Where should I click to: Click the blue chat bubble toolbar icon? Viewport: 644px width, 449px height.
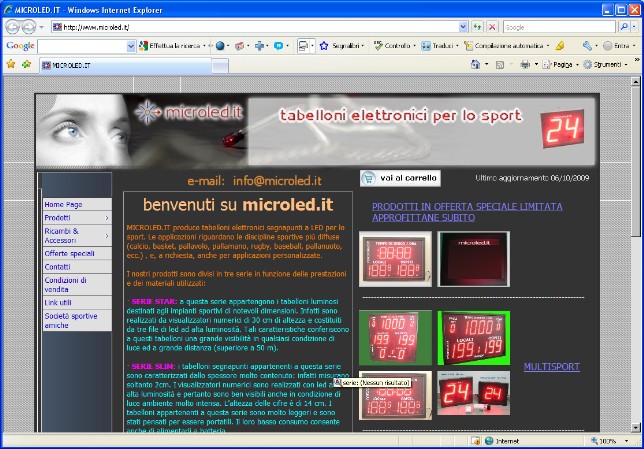click(x=278, y=46)
